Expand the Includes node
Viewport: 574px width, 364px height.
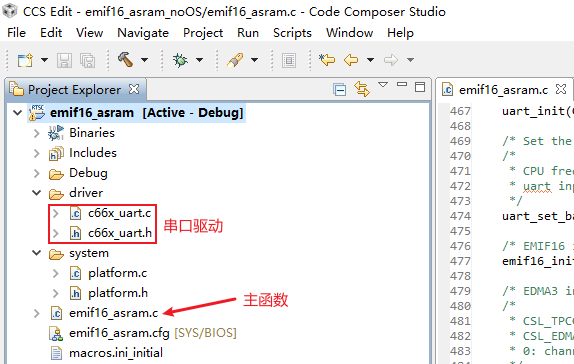[36, 153]
